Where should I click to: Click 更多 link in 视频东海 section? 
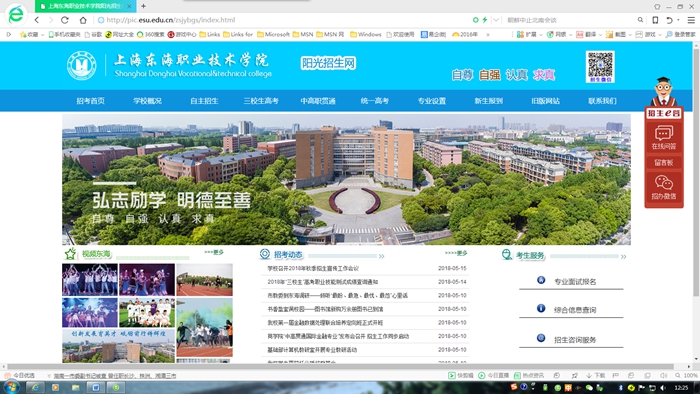coord(214,252)
